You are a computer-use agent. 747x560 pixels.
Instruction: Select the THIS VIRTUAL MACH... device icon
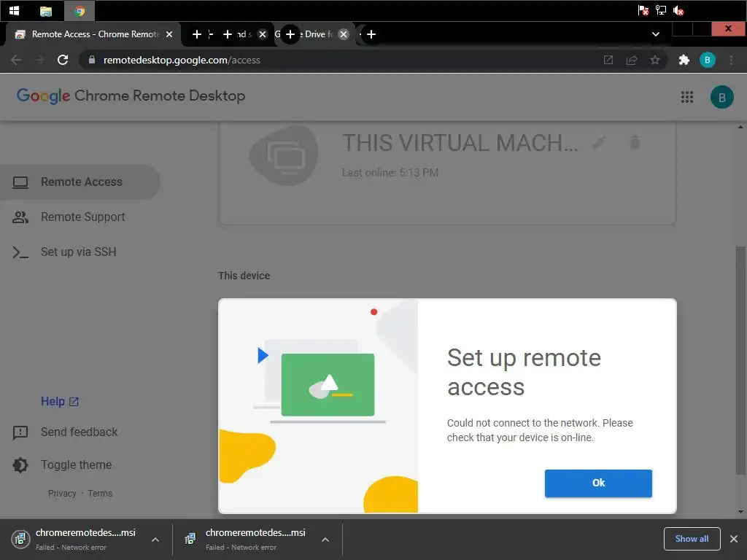(284, 155)
